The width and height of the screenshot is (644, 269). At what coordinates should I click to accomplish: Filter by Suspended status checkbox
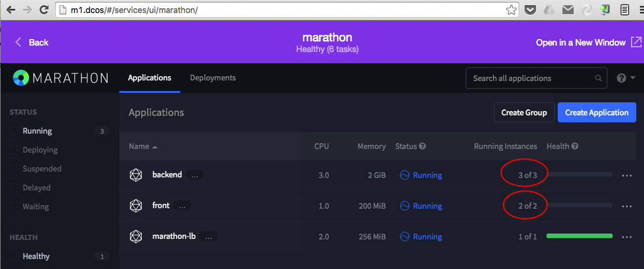tap(13, 169)
